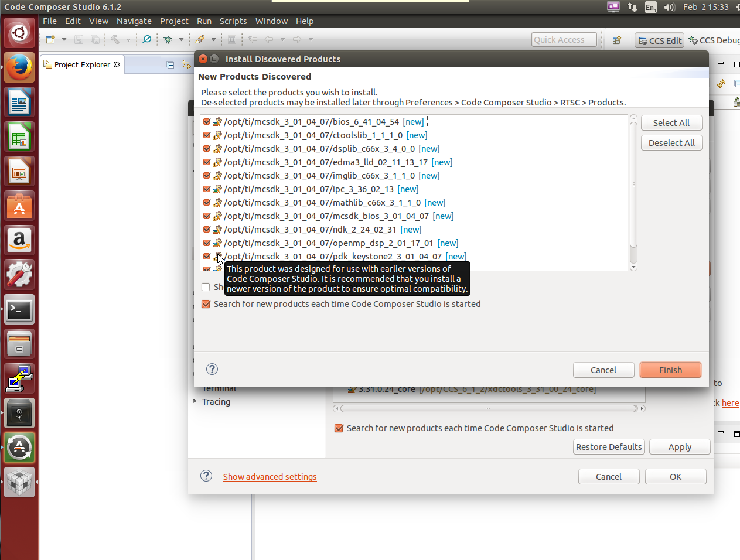The width and height of the screenshot is (740, 560).
Task: Click the help question mark in Install dialog
Action: [212, 369]
